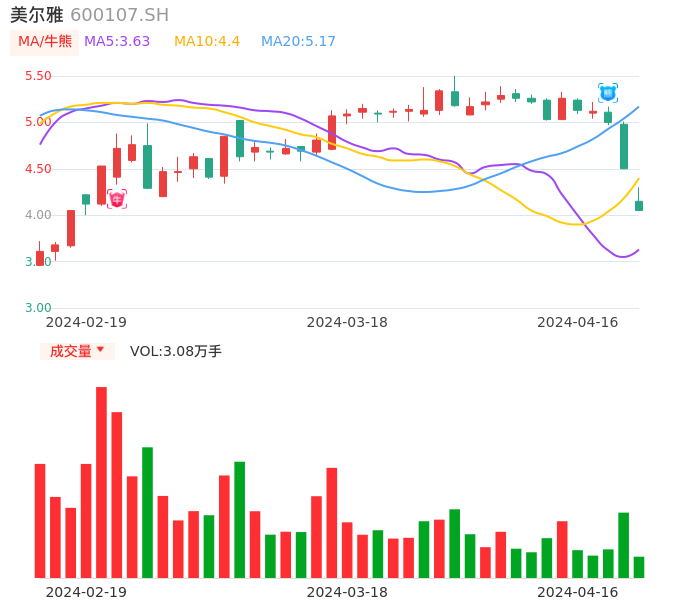The height and width of the screenshot is (606, 686).
Task: Toggle the MA5:3.63 purple line label
Action: pos(117,42)
